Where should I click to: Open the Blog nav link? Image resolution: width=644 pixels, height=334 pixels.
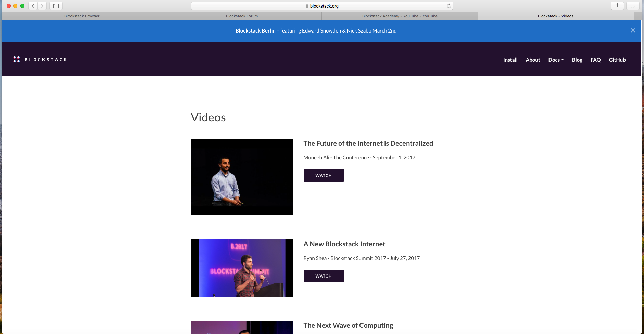577,60
